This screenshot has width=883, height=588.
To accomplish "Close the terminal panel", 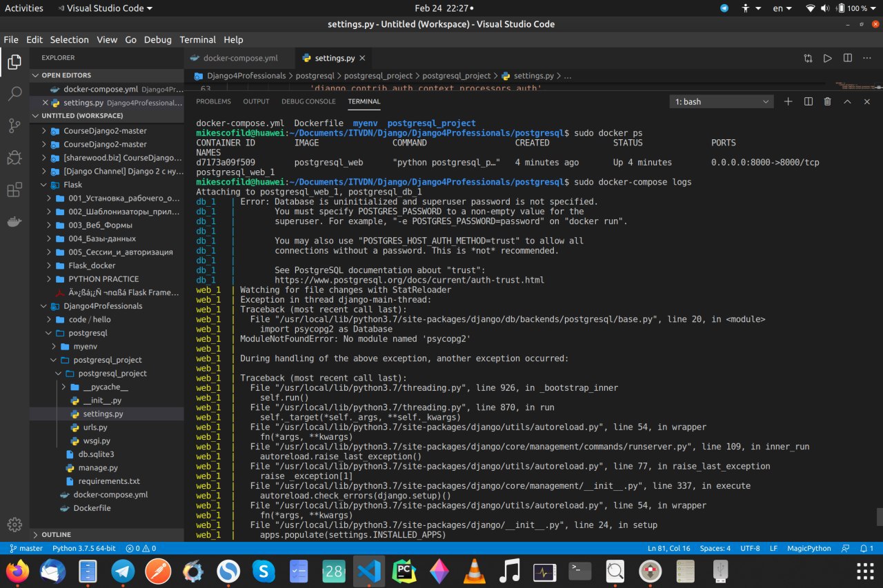I will 867,101.
